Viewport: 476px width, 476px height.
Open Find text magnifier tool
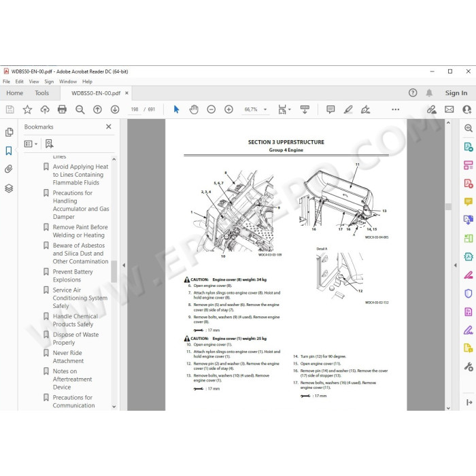coord(80,109)
